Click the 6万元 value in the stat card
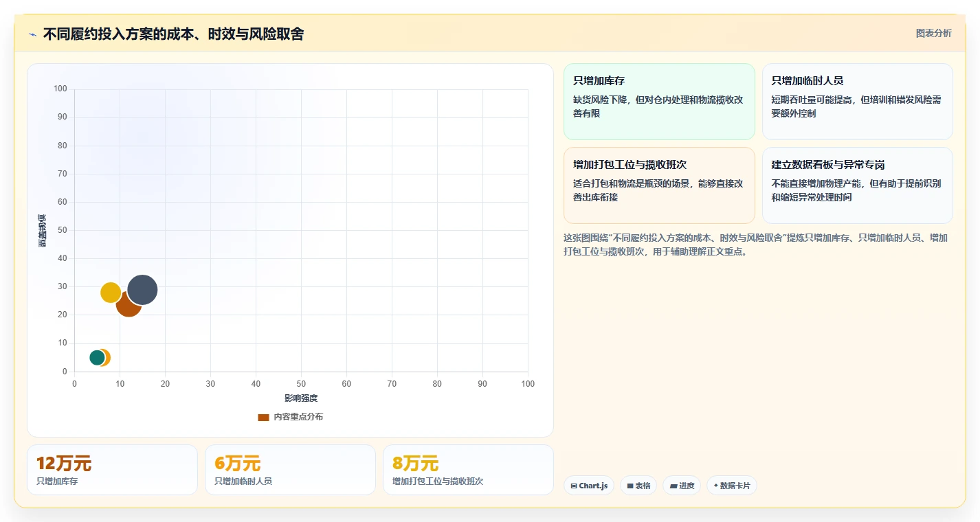980x522 pixels. [x=238, y=464]
